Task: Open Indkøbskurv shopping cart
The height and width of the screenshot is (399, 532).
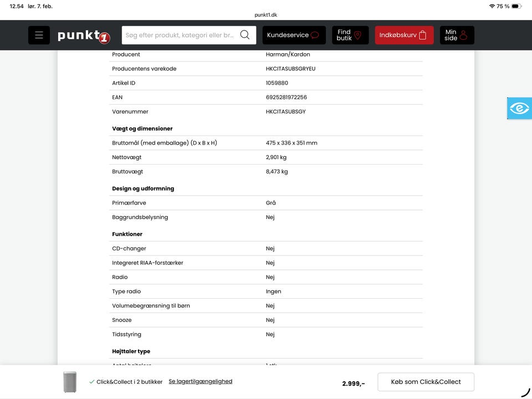Action: [404, 35]
